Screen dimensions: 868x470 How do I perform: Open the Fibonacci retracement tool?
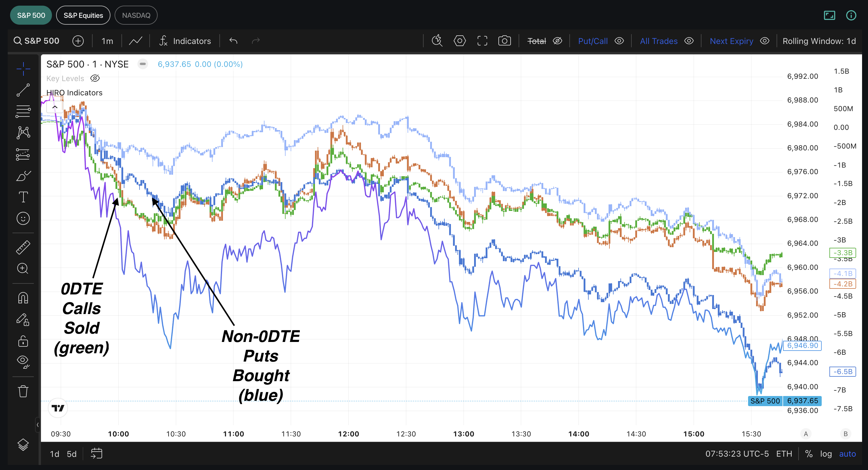coord(23,111)
